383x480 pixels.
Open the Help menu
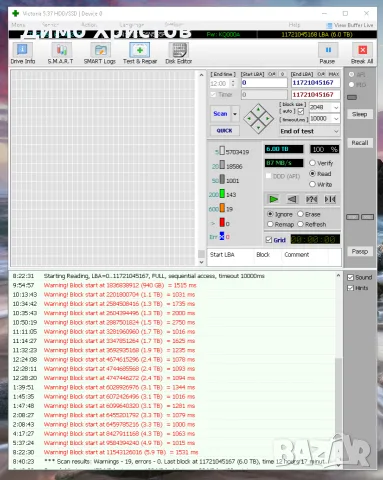click(x=294, y=25)
